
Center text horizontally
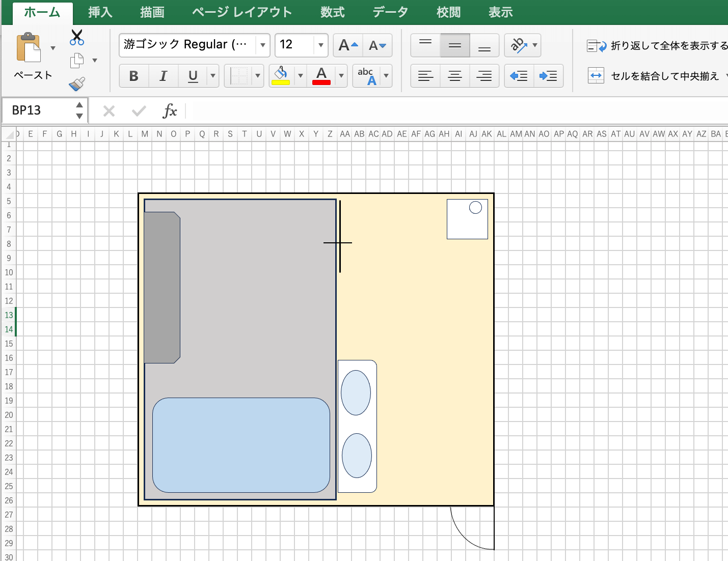tap(455, 76)
